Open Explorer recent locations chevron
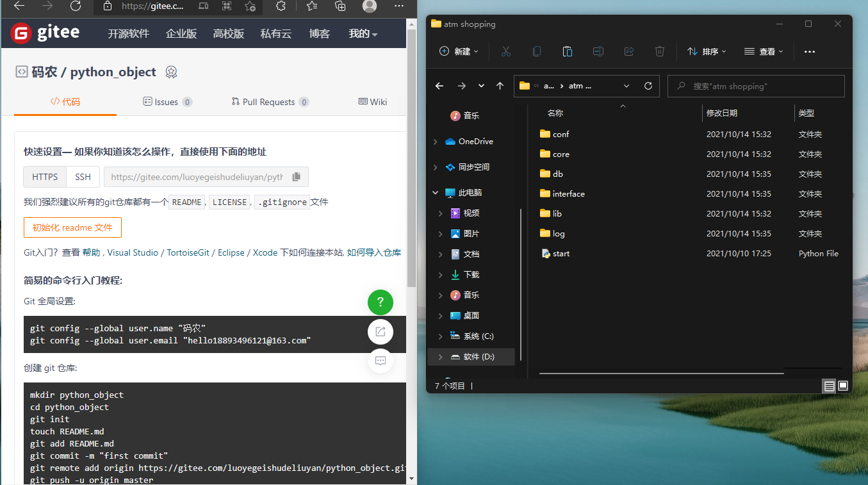 (482, 86)
